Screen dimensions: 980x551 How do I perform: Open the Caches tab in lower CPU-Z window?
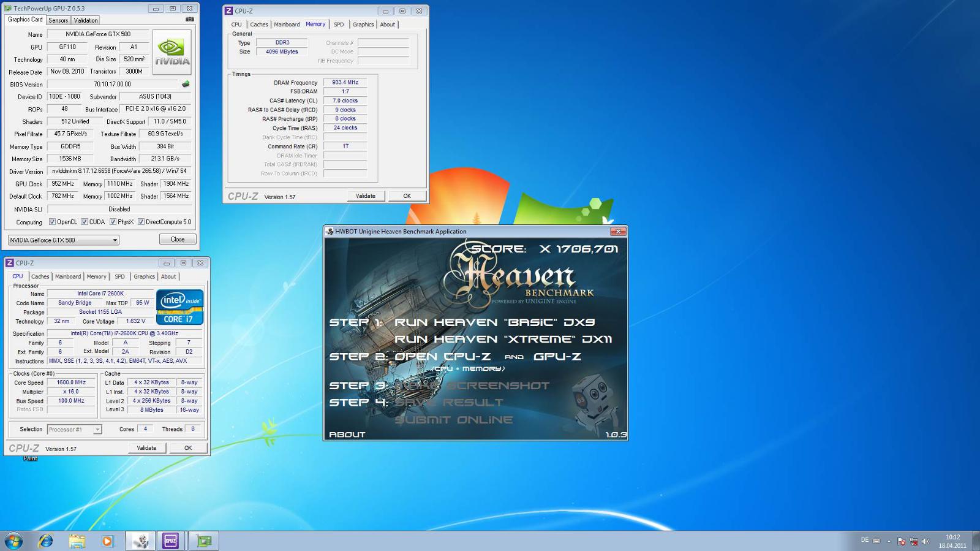(40, 276)
